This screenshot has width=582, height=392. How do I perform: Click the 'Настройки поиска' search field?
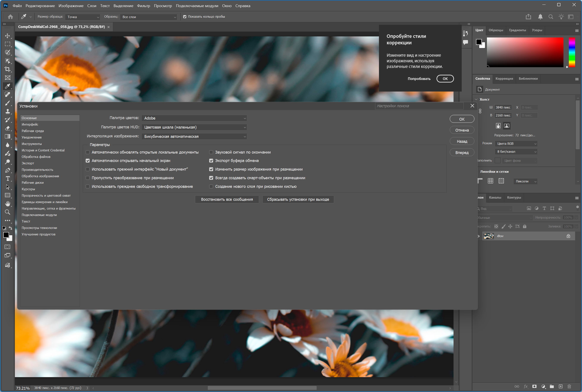coord(419,106)
